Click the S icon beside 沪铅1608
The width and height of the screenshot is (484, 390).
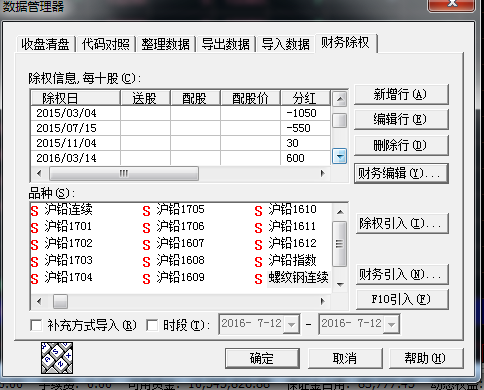(146, 262)
